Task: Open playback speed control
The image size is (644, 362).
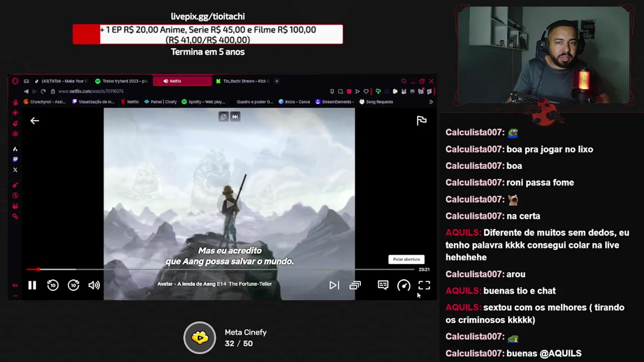Action: click(x=404, y=286)
